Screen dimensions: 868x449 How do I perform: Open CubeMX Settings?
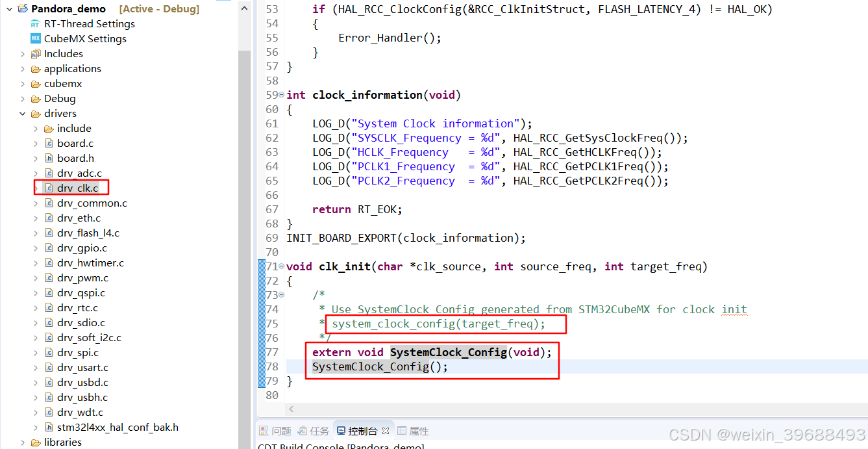tap(85, 39)
